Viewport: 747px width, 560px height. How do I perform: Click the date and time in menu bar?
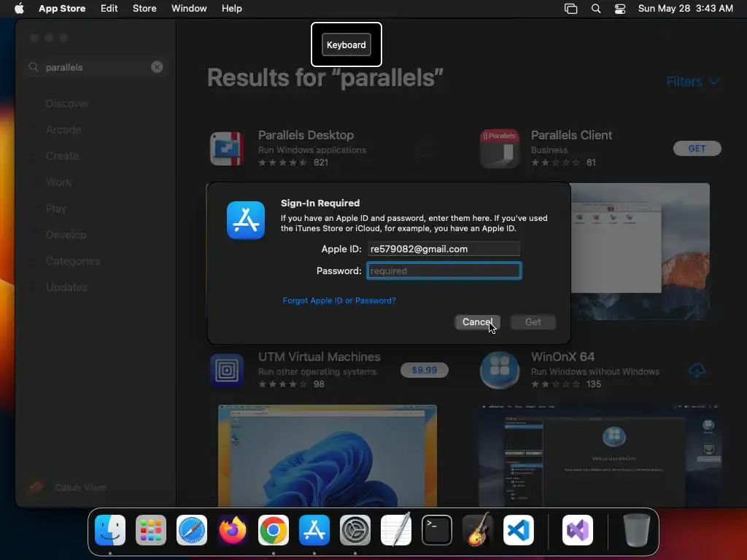pyautogui.click(x=686, y=8)
